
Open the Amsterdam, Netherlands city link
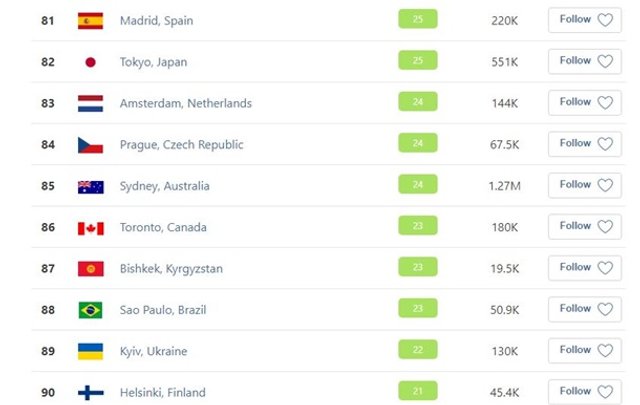[x=185, y=103]
